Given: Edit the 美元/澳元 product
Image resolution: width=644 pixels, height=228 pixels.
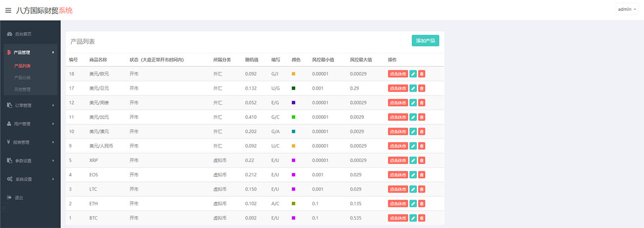Looking at the screenshot, I should 413,131.
